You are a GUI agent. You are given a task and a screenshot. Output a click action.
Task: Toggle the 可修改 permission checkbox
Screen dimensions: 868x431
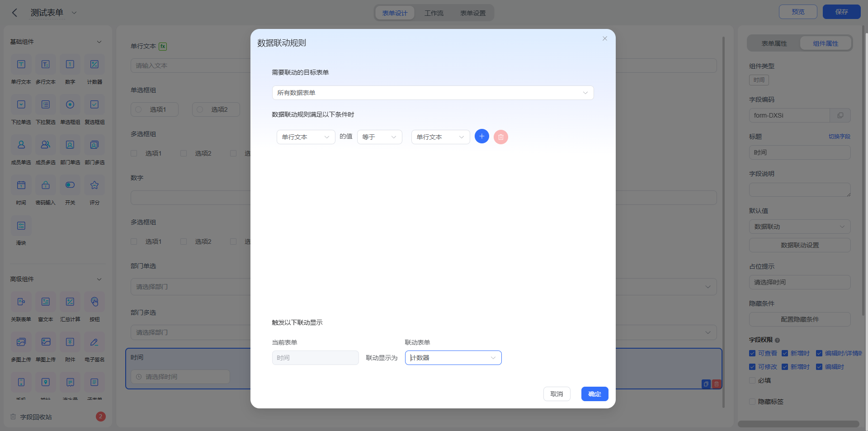click(752, 367)
